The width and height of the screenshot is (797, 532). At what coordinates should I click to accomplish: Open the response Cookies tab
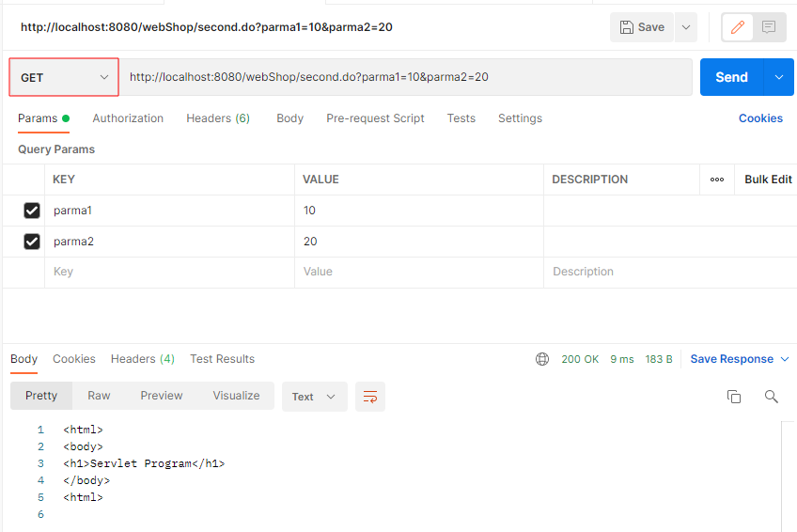[x=74, y=359]
